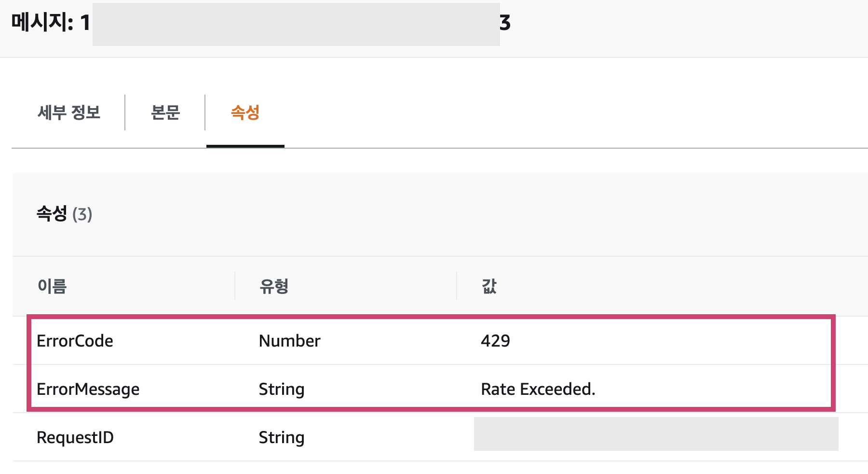Screen dimensions: 868x474
Task: Click the redacted RequestID value field
Action: (656, 434)
